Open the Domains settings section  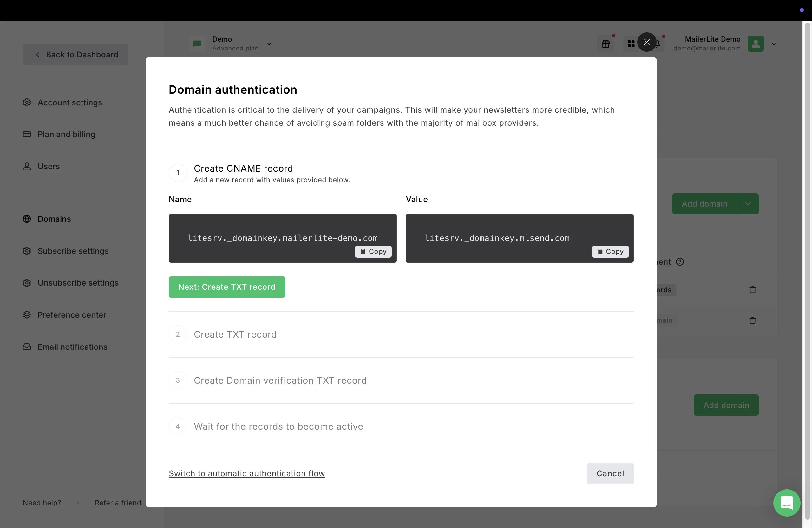coord(54,219)
